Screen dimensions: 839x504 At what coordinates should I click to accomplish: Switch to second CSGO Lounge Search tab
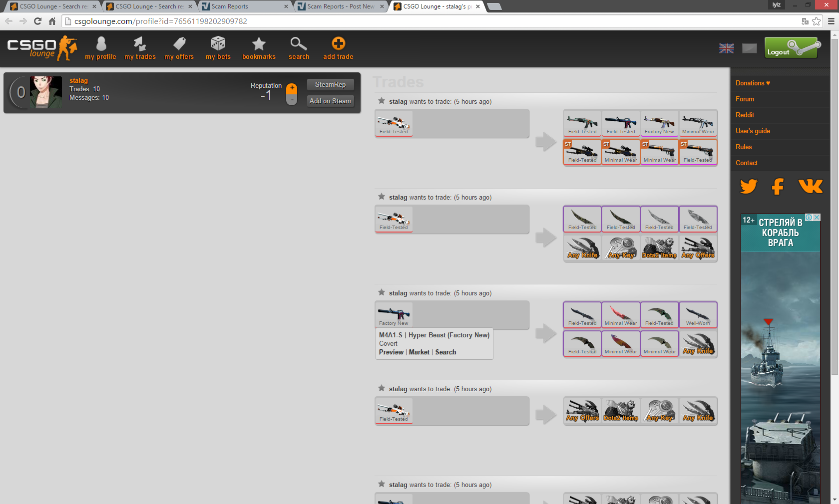pos(149,6)
